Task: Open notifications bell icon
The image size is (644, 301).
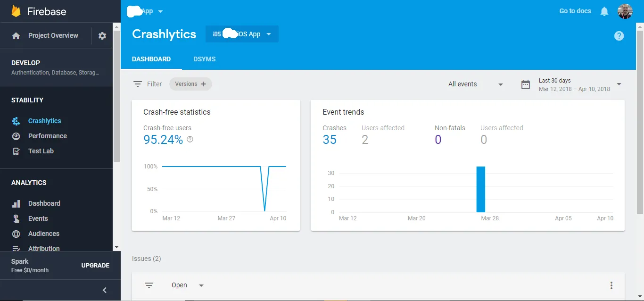Action: (604, 11)
